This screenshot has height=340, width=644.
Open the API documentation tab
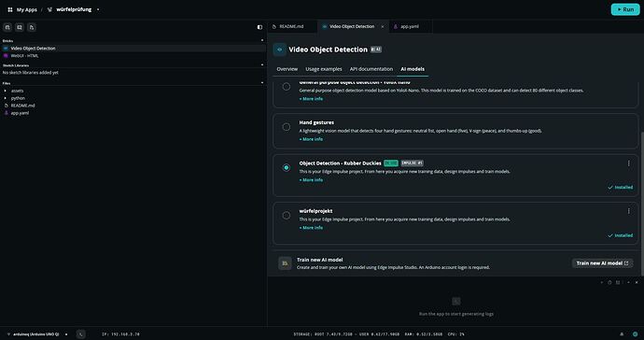(371, 69)
